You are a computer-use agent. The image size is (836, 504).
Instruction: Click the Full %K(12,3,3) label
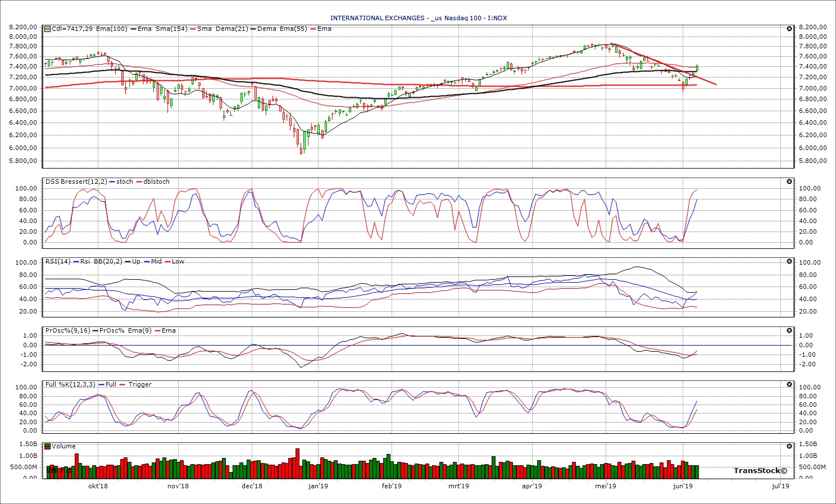pyautogui.click(x=71, y=384)
